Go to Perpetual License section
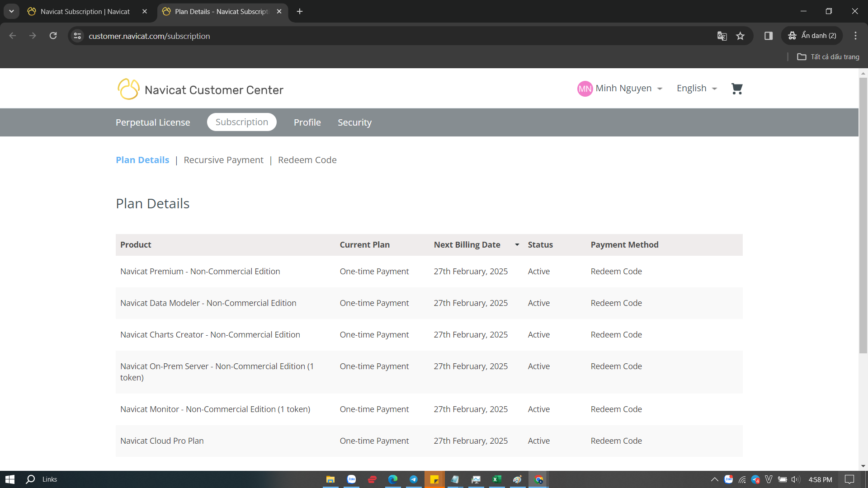The image size is (868, 488). pos(153,122)
